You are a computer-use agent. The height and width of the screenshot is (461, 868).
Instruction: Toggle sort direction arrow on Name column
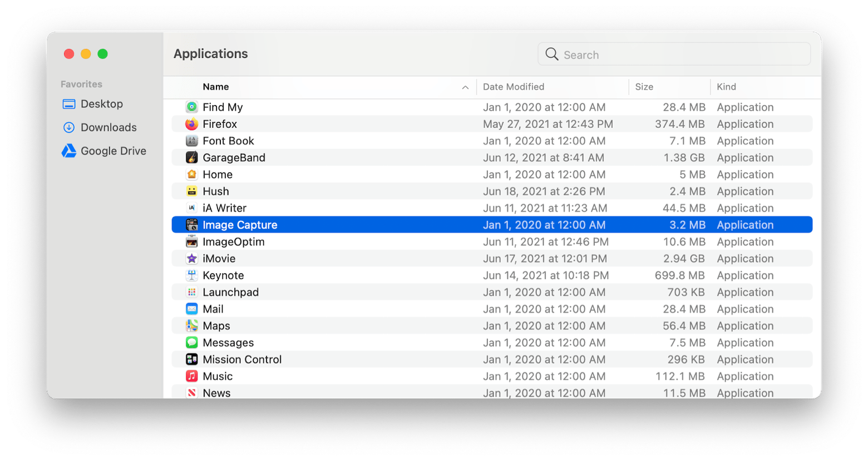tap(465, 87)
